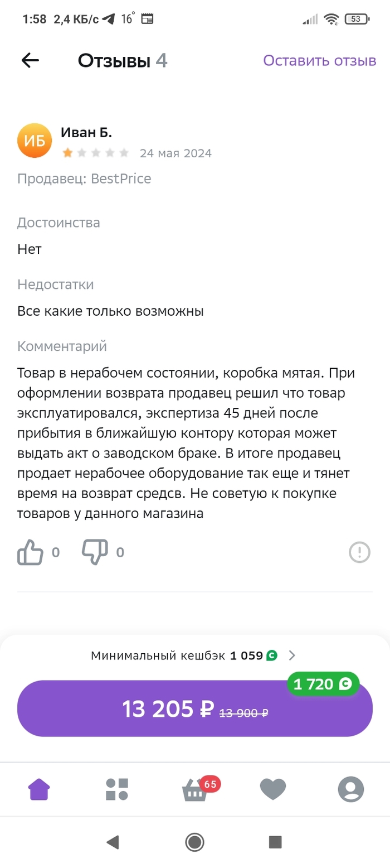Image resolution: width=390 pixels, height=868 pixels.
Task: Tap "Оставить отзыв" link
Action: coord(319,61)
